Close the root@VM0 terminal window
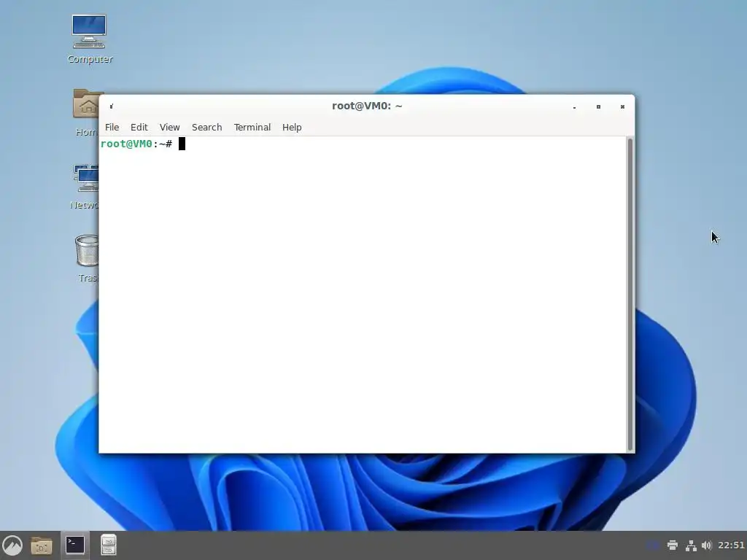The image size is (747, 560). [x=622, y=106]
